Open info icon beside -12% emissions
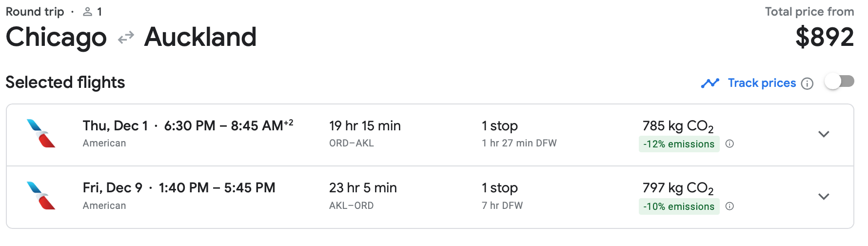This screenshot has height=246, width=868. pos(730,143)
